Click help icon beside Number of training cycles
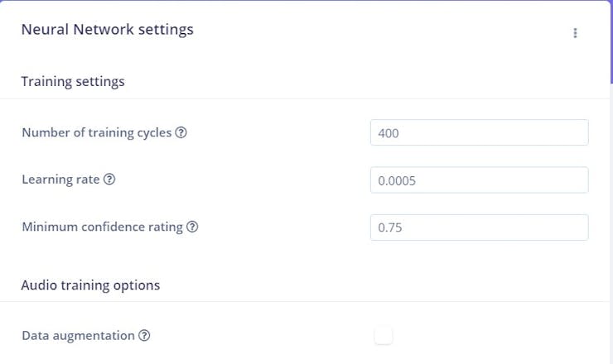This screenshot has height=364, width=613. [181, 132]
